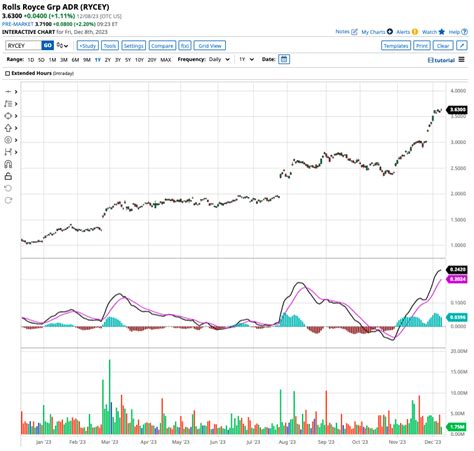Set range to MAX
This screenshot has width=474, height=451.
tap(166, 60)
